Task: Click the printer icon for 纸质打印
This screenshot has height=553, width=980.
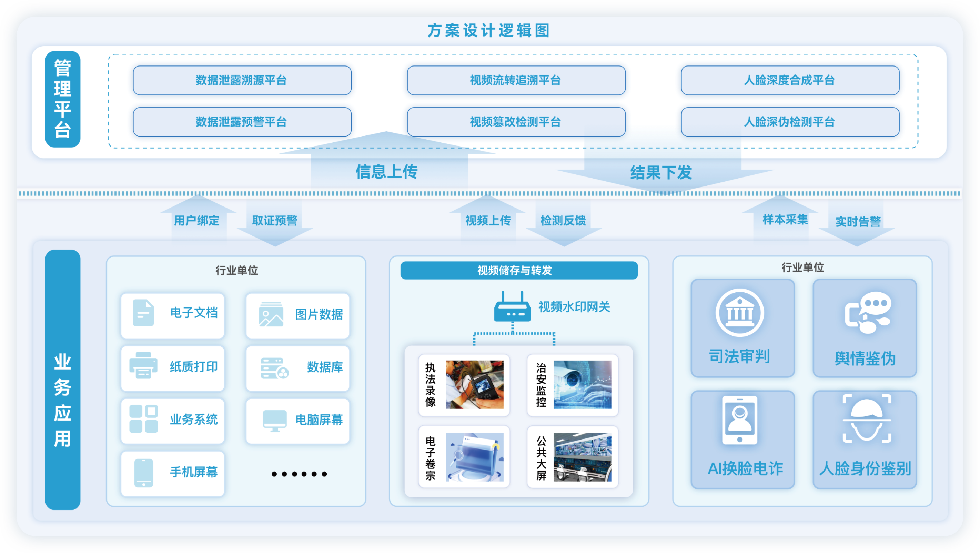Action: coord(143,365)
